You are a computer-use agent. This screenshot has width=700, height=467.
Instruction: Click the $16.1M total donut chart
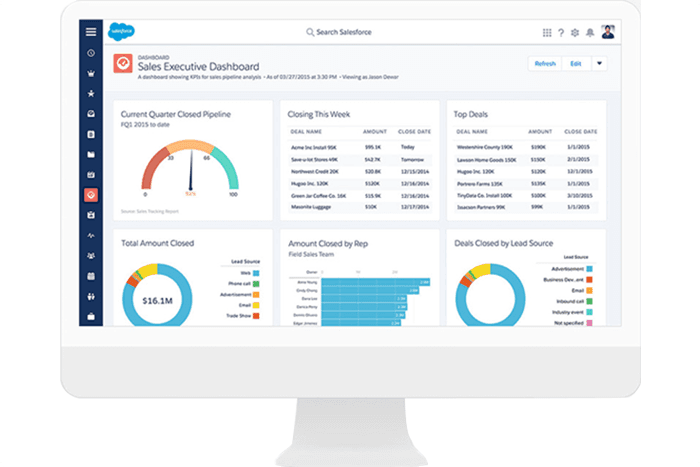tap(157, 296)
